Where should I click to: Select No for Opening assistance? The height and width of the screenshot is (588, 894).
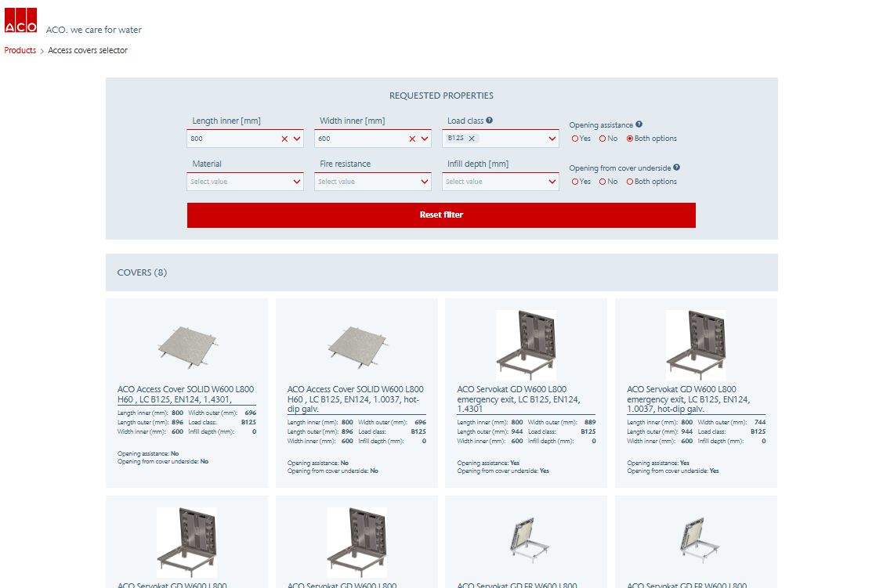[603, 139]
